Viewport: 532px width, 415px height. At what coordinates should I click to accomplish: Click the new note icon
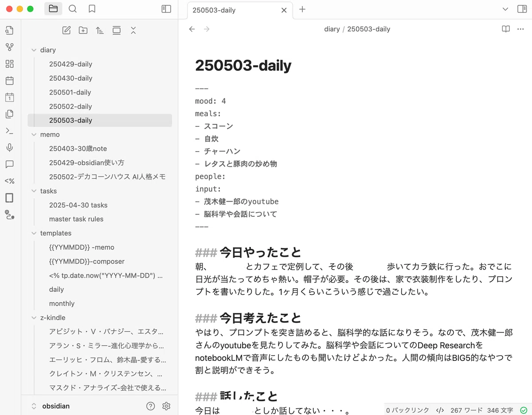(x=66, y=31)
